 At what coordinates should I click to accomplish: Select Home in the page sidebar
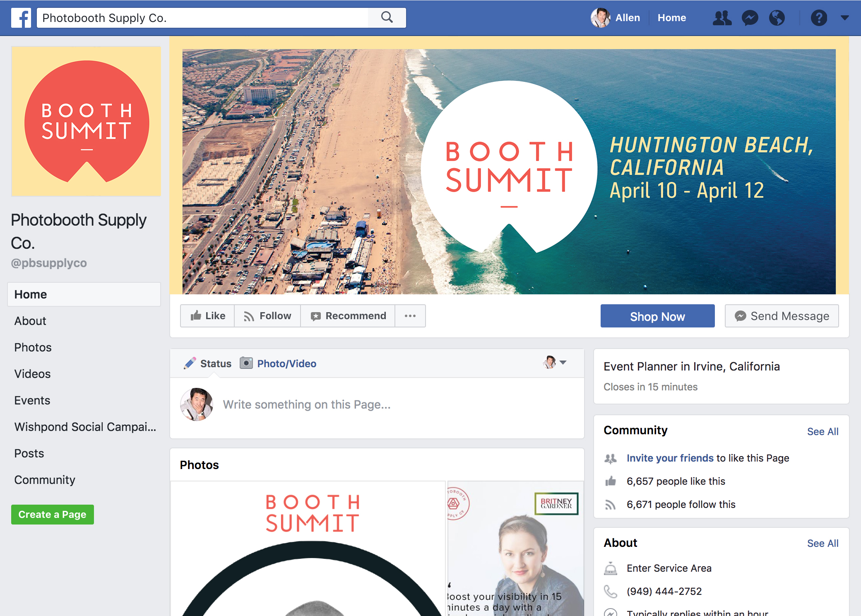(84, 294)
